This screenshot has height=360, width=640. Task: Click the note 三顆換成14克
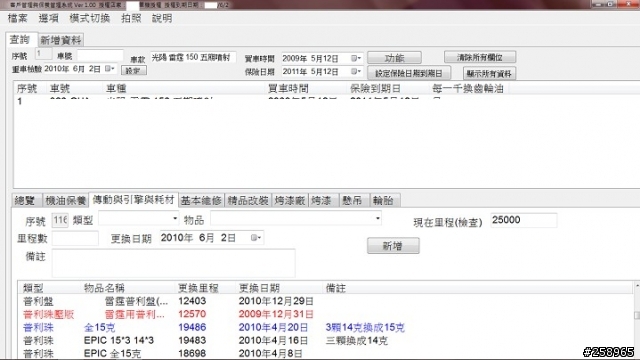356,340
